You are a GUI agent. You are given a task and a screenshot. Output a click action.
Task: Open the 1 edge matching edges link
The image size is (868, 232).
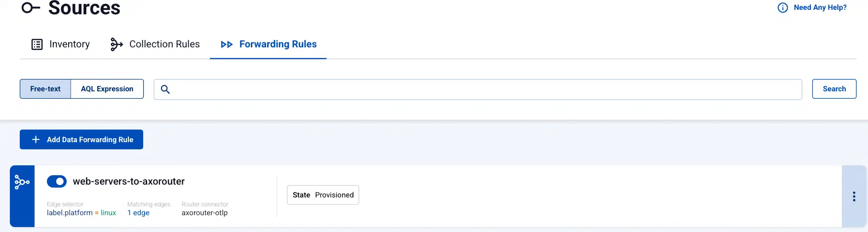tap(138, 213)
